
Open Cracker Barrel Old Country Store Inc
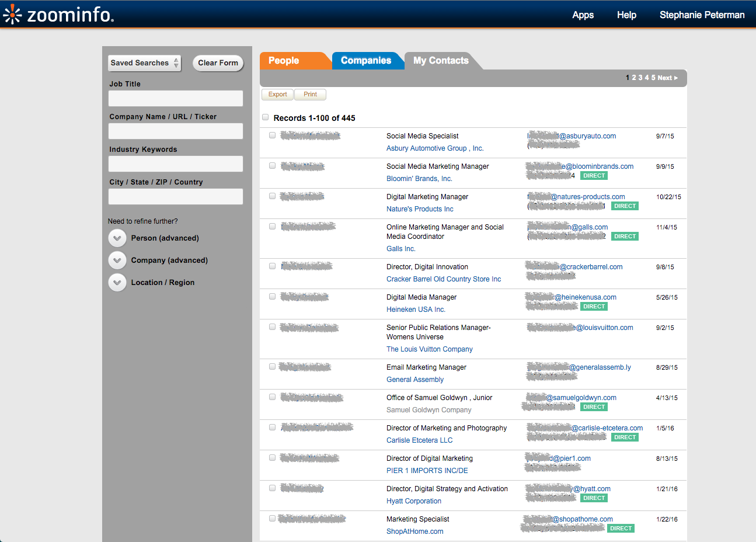tap(444, 279)
